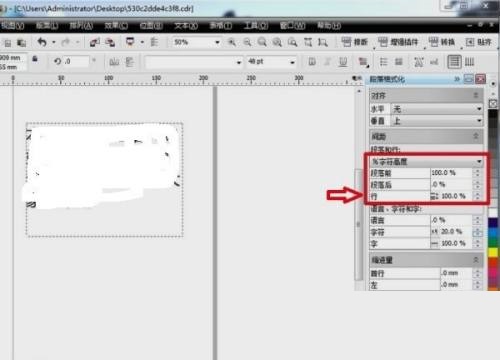Open the 水平 alignment dropdown showing 无

point(437,109)
